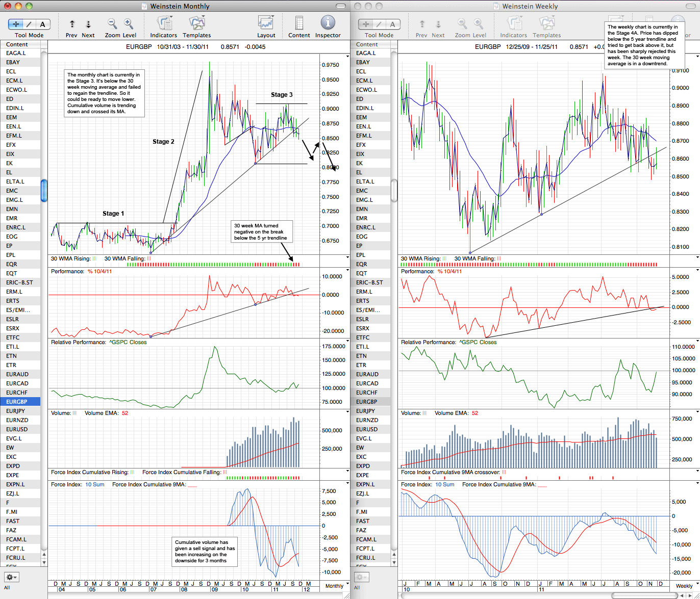Select FAST in the Monthly symbol list
This screenshot has width=700, height=599.
click(20, 521)
